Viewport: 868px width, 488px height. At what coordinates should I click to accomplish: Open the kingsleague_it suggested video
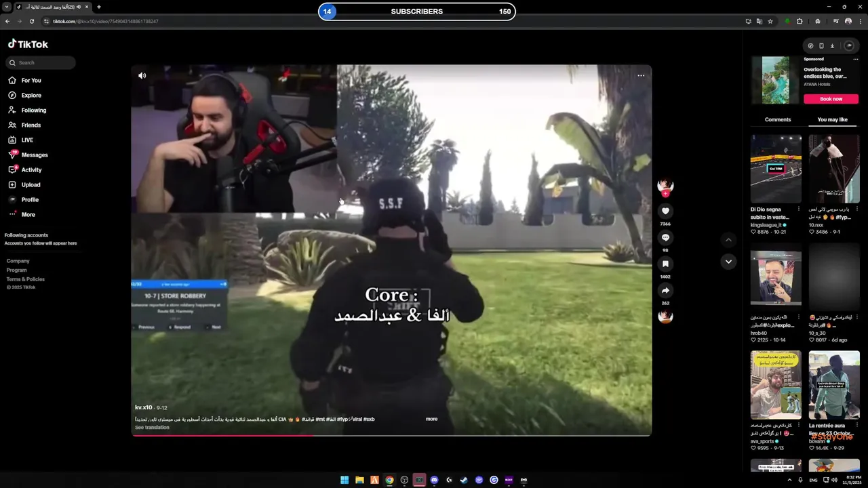coord(776,169)
